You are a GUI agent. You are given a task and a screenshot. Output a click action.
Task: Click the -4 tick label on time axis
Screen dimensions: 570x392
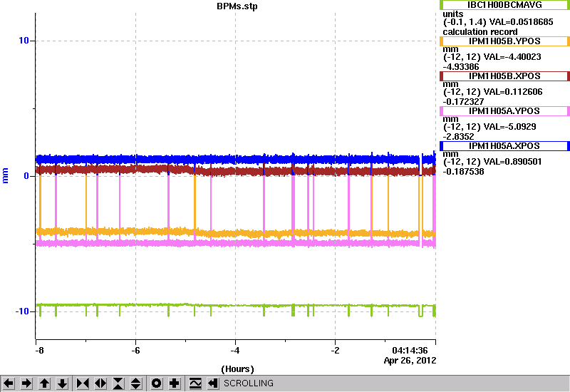point(235,351)
